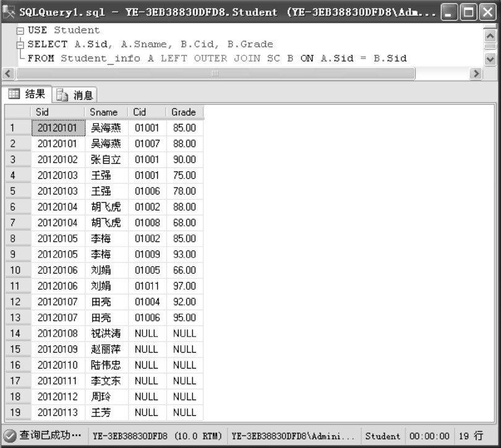
Task: Click Grade 90.00 in row 3
Action: click(x=185, y=160)
